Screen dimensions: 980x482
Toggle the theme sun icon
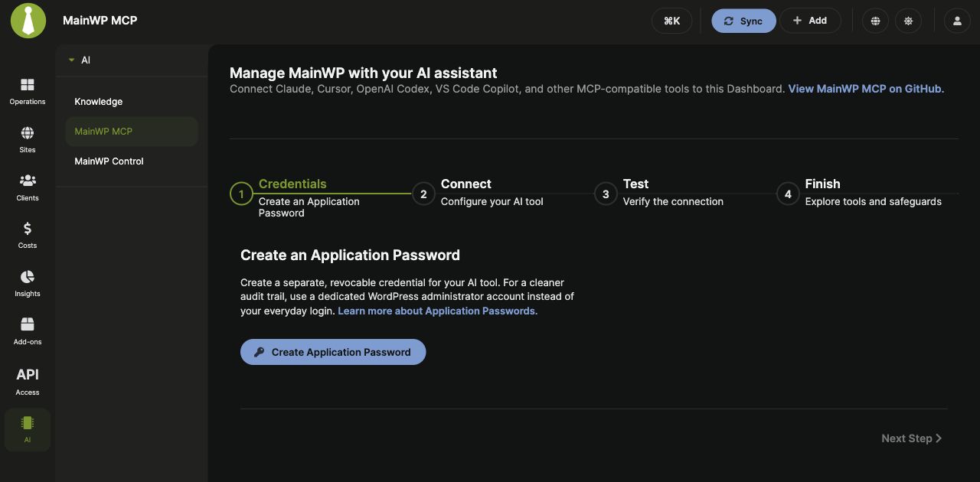908,21
